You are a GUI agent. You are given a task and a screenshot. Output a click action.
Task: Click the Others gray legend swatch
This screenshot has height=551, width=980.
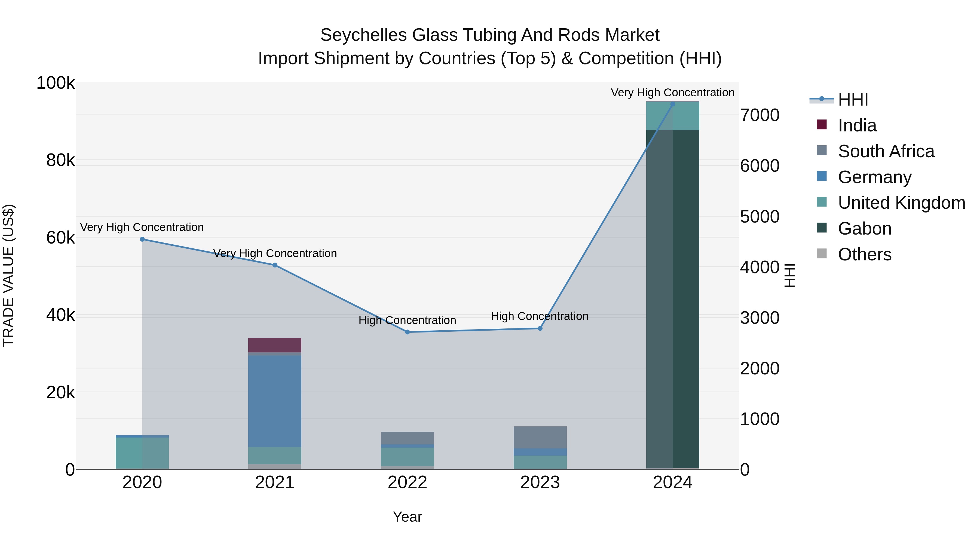pos(822,254)
